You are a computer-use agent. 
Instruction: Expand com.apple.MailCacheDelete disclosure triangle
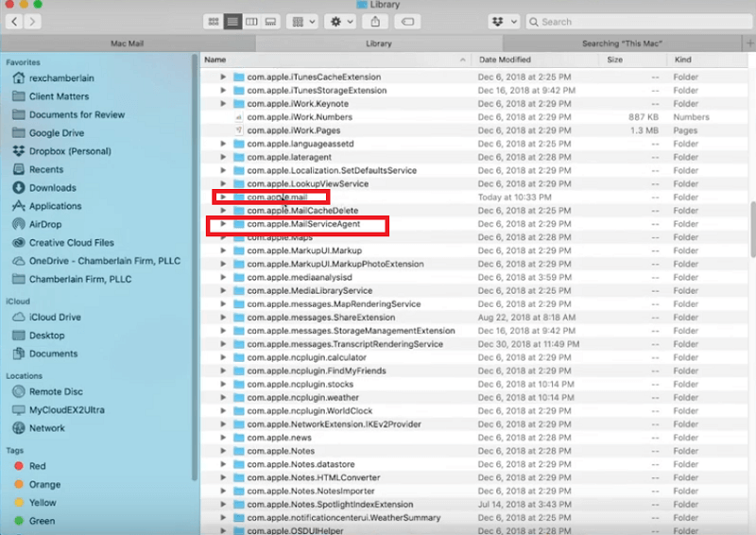(x=223, y=211)
